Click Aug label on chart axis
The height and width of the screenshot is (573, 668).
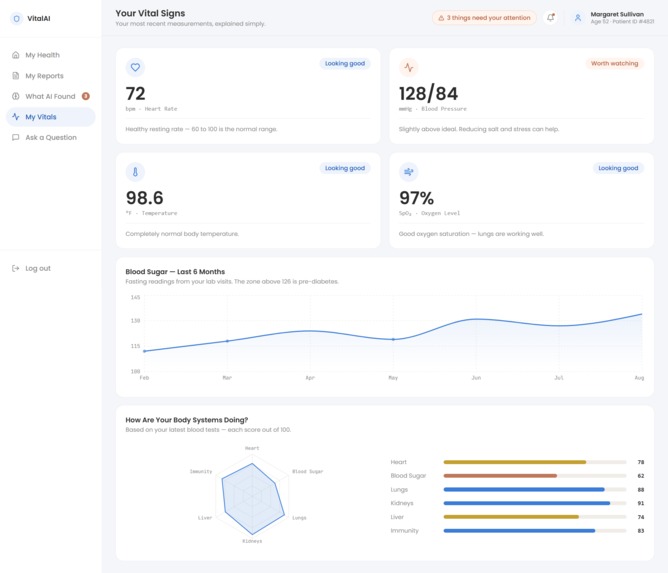(639, 378)
